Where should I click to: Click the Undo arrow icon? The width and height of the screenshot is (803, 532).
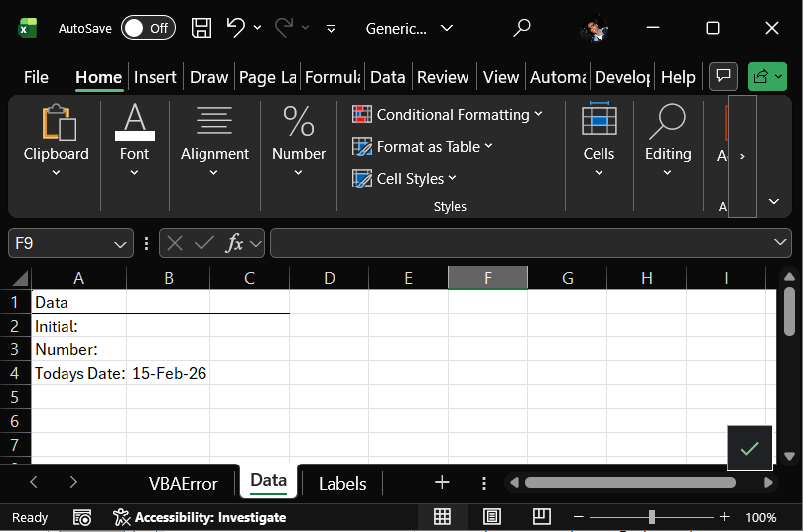pos(236,28)
